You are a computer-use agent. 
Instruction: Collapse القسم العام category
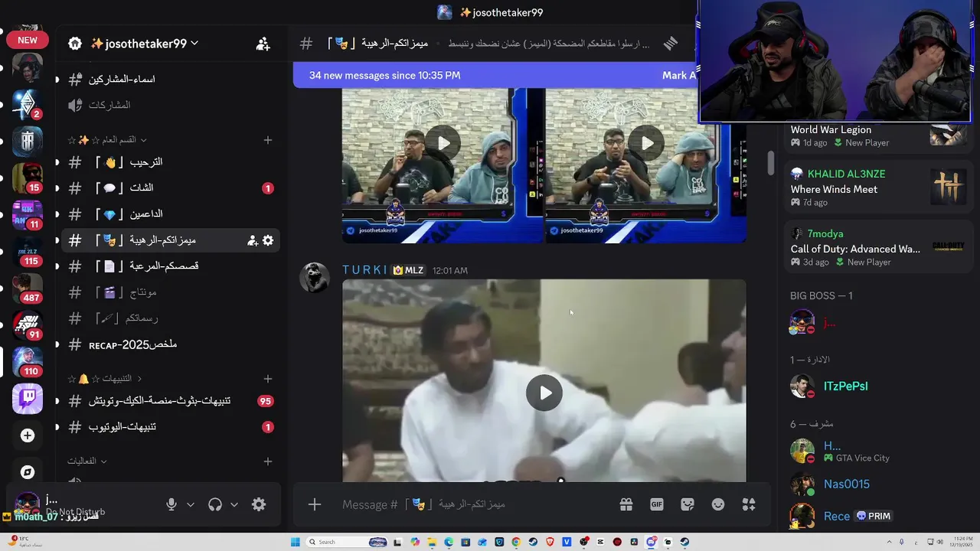click(x=107, y=140)
